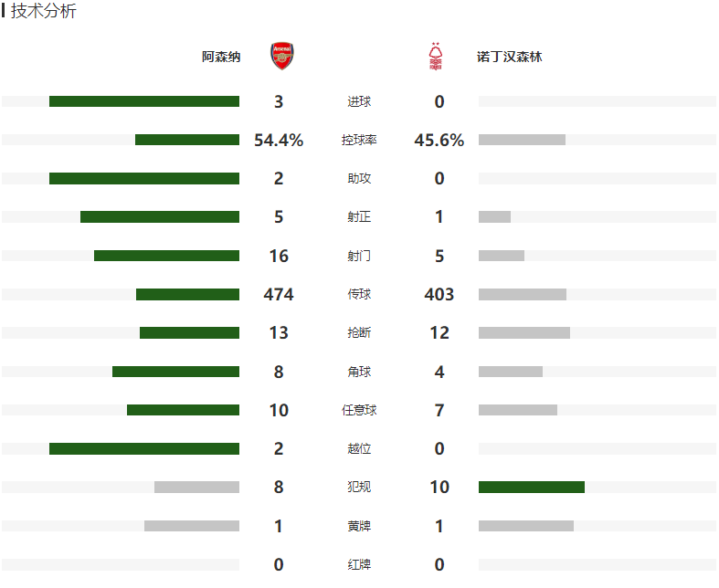Click Forest's green 犯规 fouls bar

pos(532,488)
